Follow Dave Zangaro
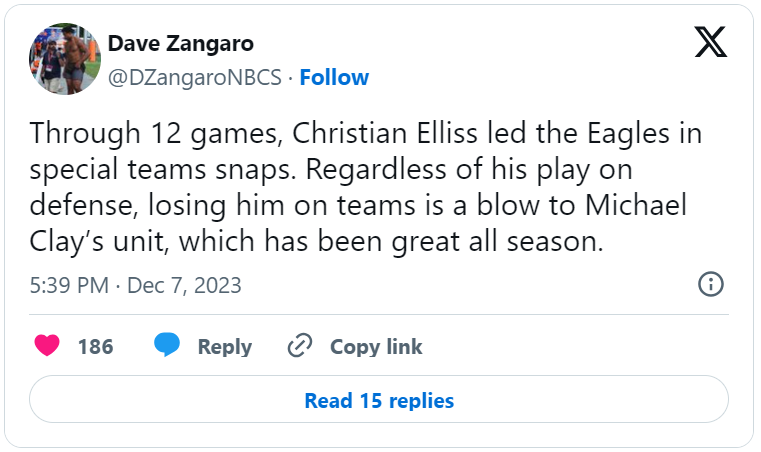 point(334,77)
